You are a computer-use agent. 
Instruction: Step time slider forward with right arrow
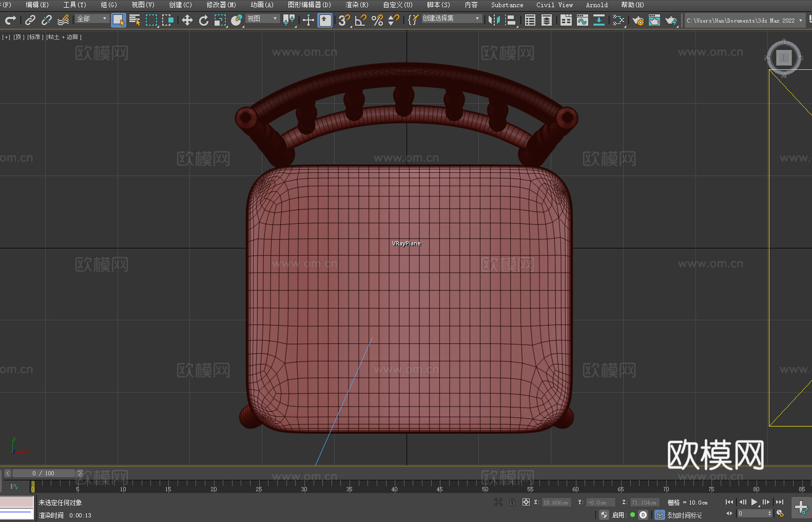coord(80,473)
